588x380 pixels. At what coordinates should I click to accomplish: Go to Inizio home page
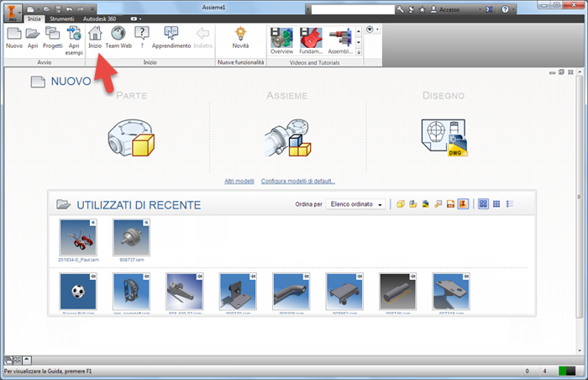coord(95,38)
